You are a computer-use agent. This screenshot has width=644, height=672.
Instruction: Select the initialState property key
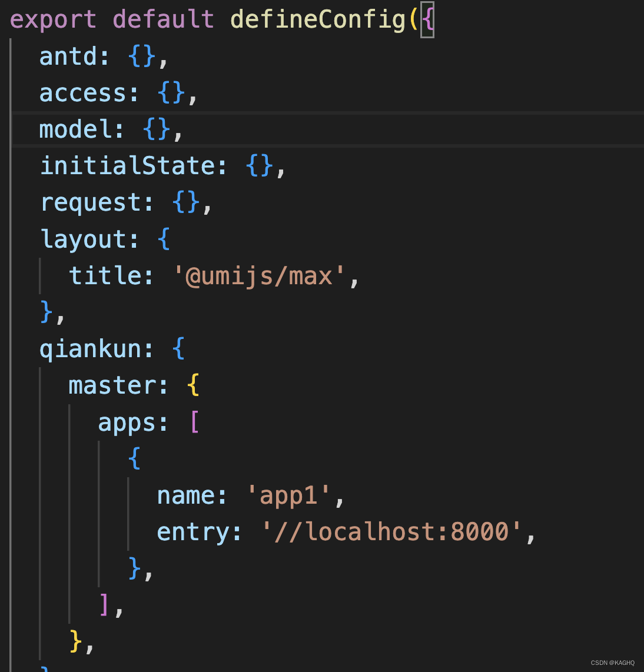pyautogui.click(x=130, y=165)
